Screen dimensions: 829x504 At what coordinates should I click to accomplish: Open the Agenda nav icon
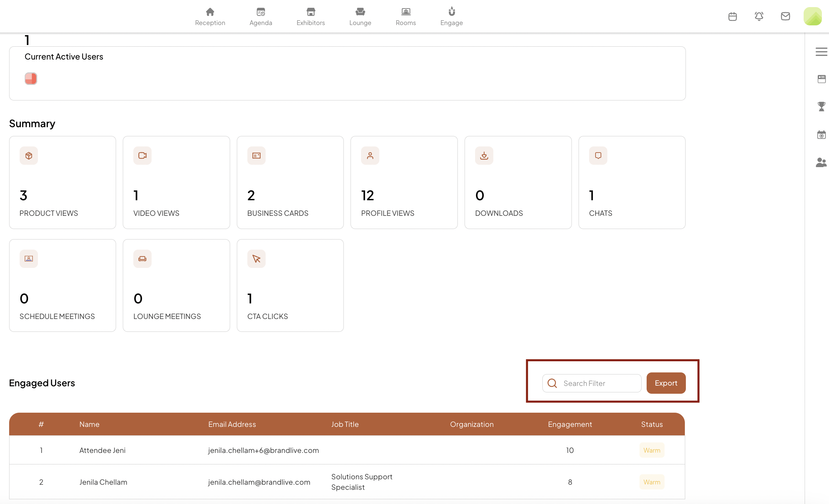point(261,12)
